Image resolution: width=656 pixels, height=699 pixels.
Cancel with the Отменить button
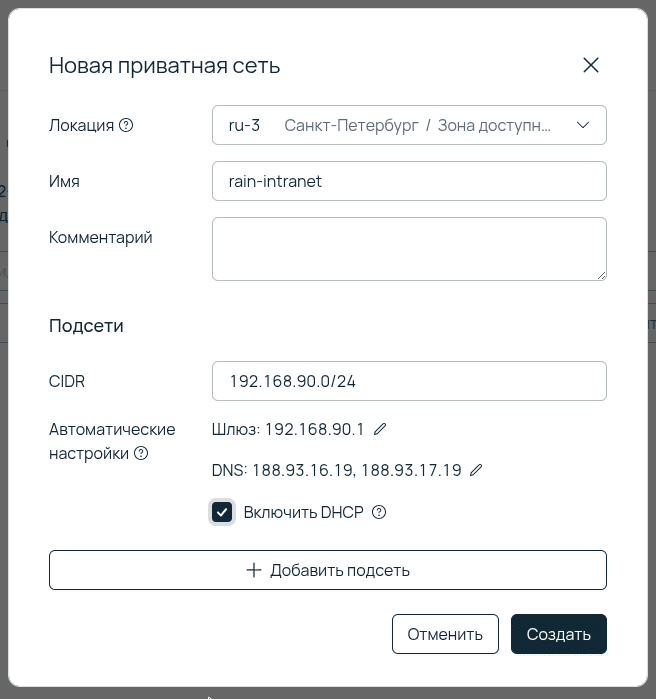tap(445, 634)
